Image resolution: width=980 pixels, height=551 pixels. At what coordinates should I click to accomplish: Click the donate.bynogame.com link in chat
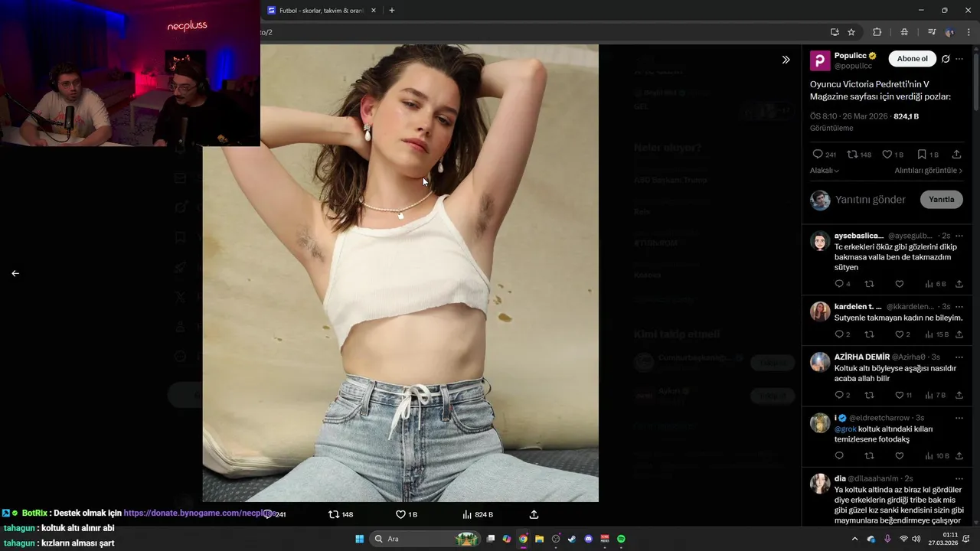tap(200, 513)
